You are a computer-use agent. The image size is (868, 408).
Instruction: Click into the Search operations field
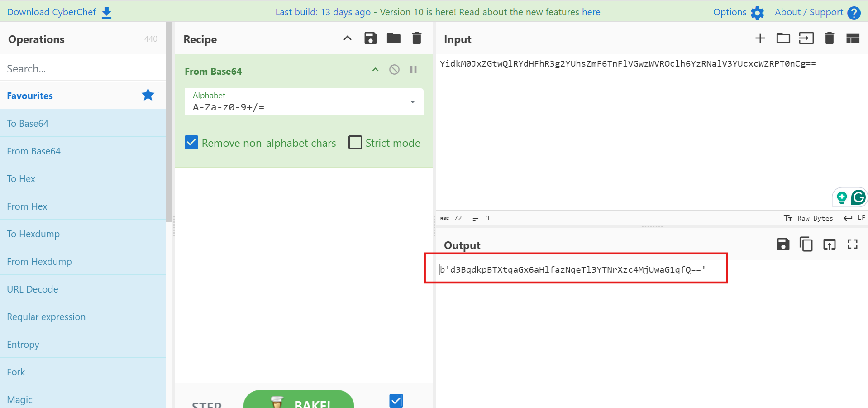pos(83,68)
